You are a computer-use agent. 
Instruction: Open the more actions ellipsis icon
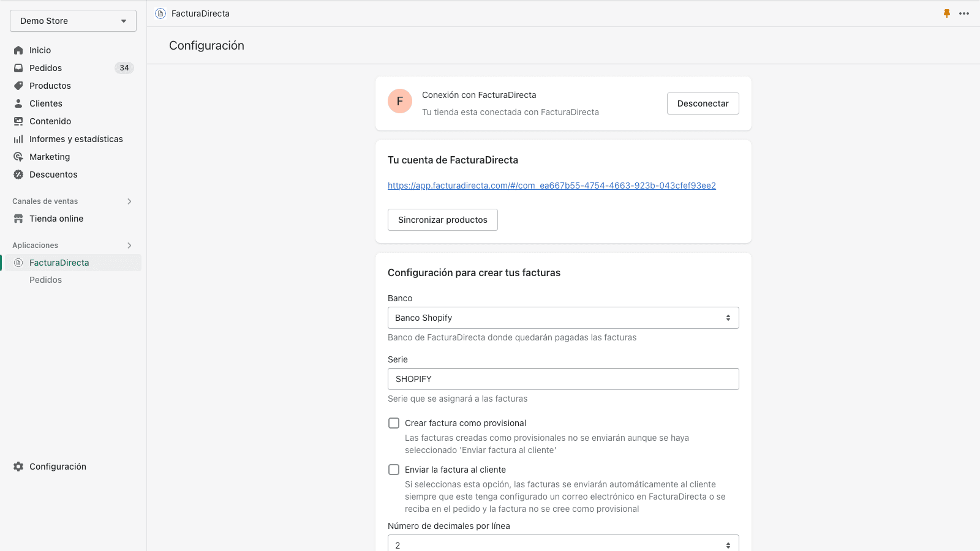pyautogui.click(x=963, y=13)
